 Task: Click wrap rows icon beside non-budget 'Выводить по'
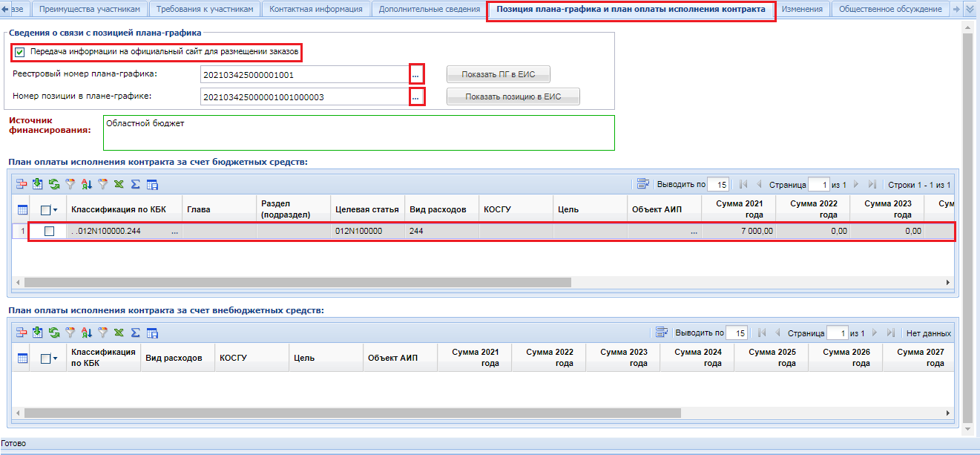click(x=661, y=333)
